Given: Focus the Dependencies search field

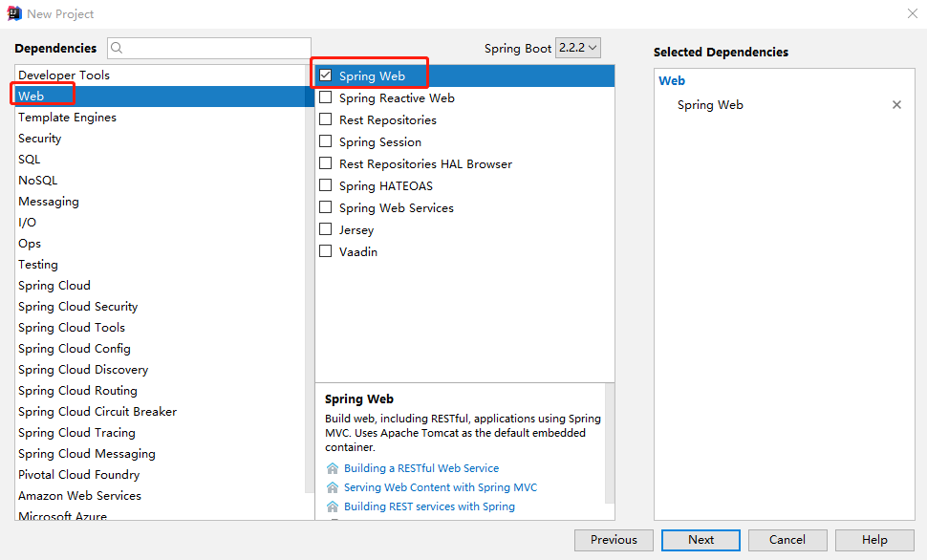Looking at the screenshot, I should click(209, 48).
